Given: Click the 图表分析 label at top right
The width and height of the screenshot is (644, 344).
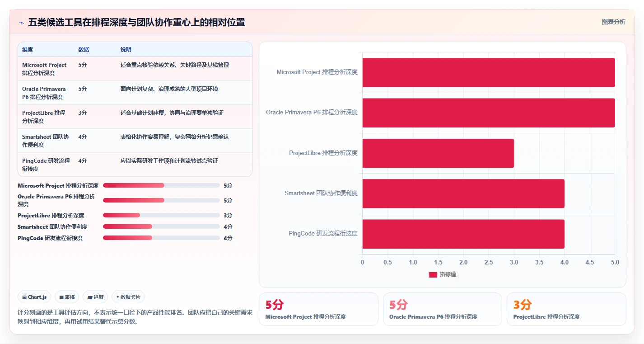Looking at the screenshot, I should point(613,22).
